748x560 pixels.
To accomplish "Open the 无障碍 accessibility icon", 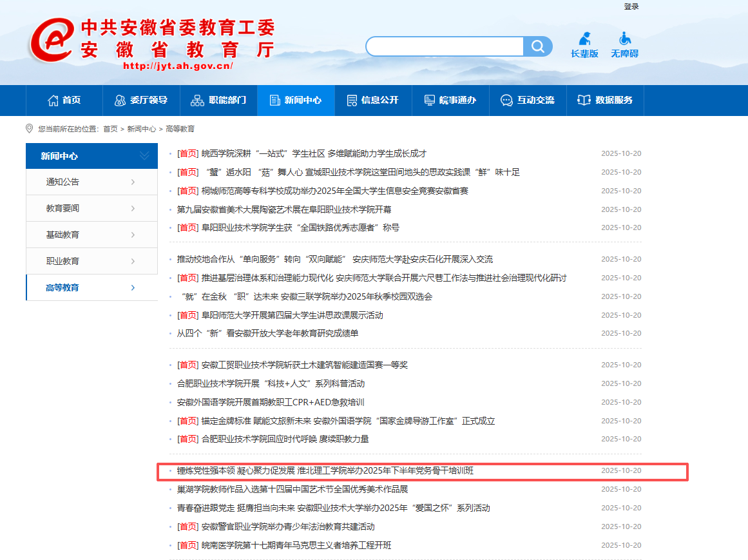I will [x=624, y=39].
